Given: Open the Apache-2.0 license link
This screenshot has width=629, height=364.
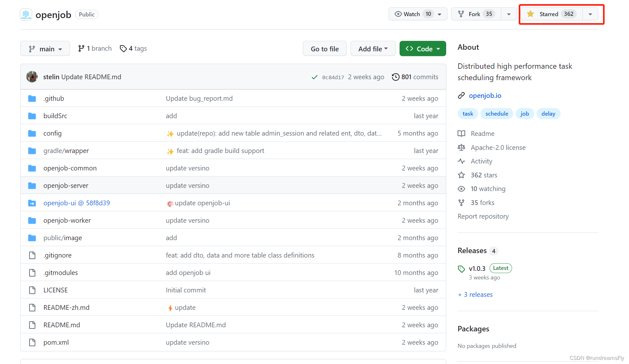Looking at the screenshot, I should 498,148.
